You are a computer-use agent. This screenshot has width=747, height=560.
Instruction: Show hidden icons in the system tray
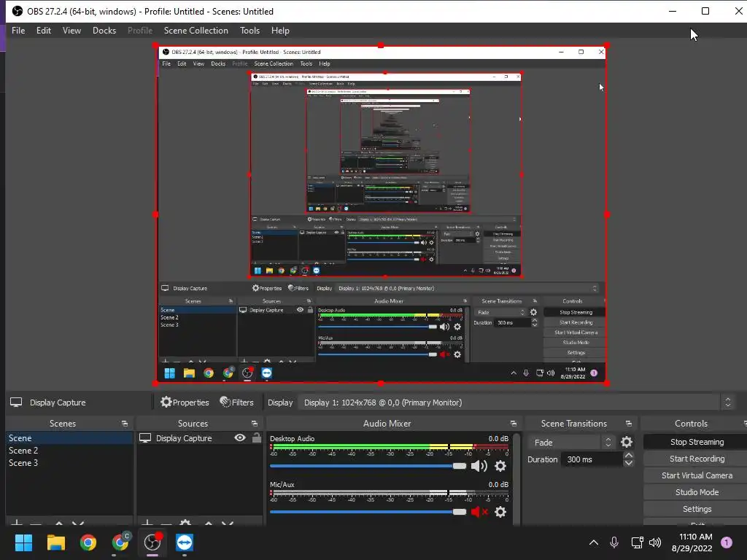594,542
